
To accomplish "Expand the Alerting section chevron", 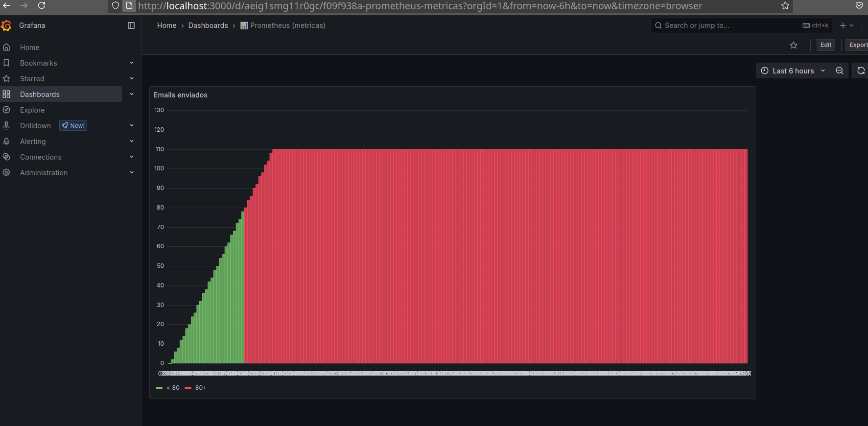I will (x=132, y=142).
